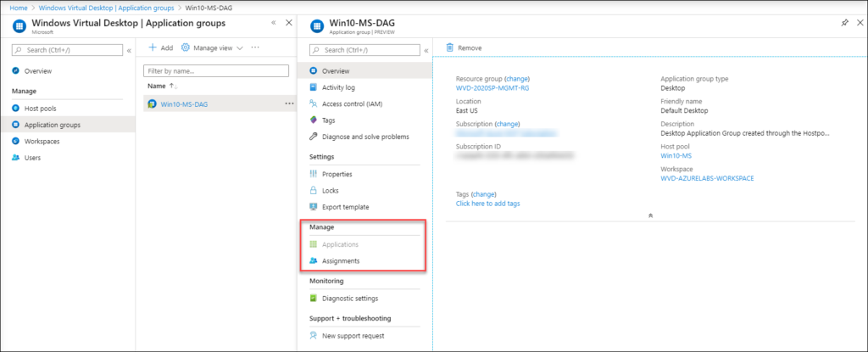Click here to add tags link

(487, 204)
